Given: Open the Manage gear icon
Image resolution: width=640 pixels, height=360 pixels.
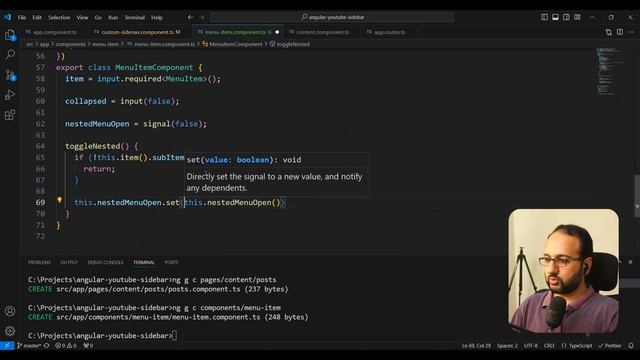Looking at the screenshot, I should pyautogui.click(x=10, y=331).
